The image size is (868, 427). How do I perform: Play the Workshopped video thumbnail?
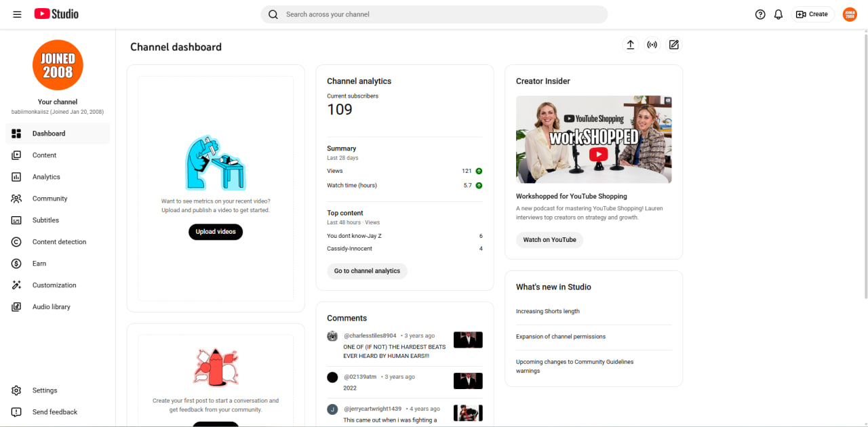pos(594,139)
